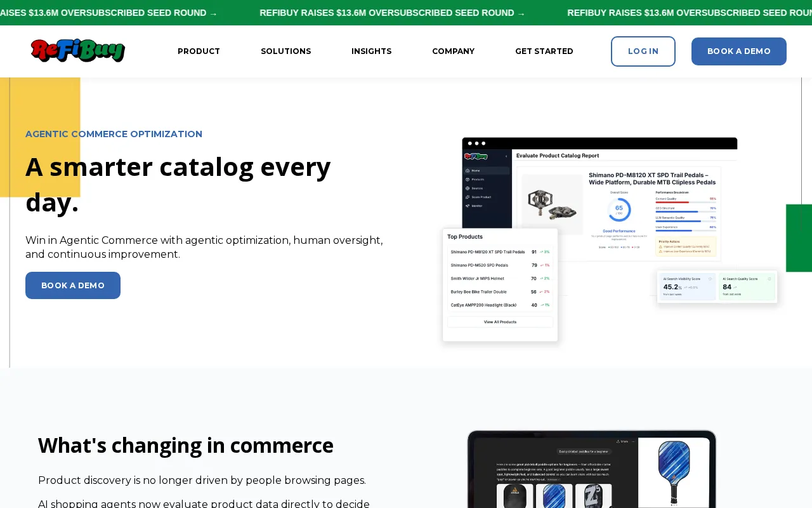812x508 pixels.
Task: Open the INSIGHTS navigation menu
Action: click(x=372, y=51)
